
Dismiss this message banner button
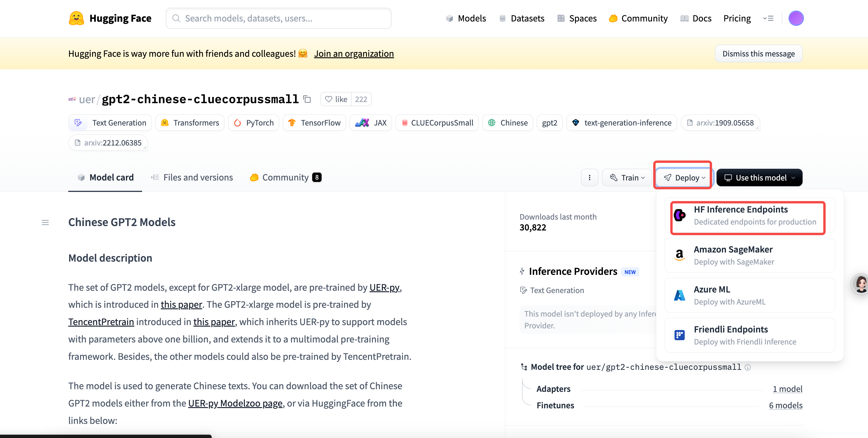click(758, 54)
